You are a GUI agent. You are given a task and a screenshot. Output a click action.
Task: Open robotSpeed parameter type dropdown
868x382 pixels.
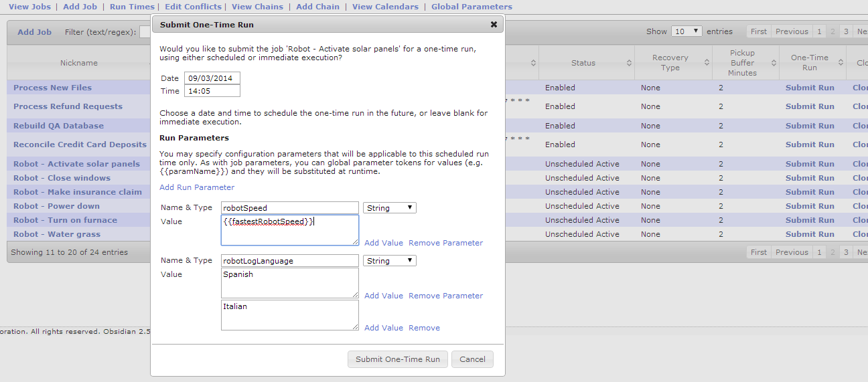(389, 208)
